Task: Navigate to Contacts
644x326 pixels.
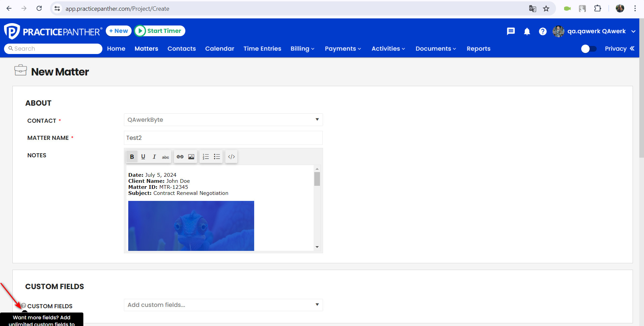Action: pos(182,49)
